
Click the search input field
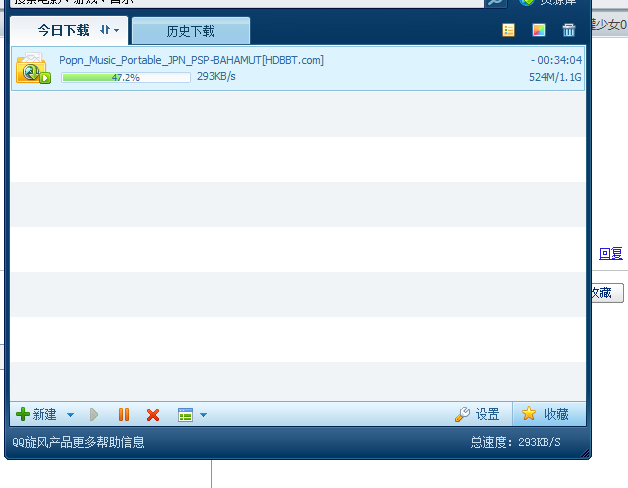(247, 2)
